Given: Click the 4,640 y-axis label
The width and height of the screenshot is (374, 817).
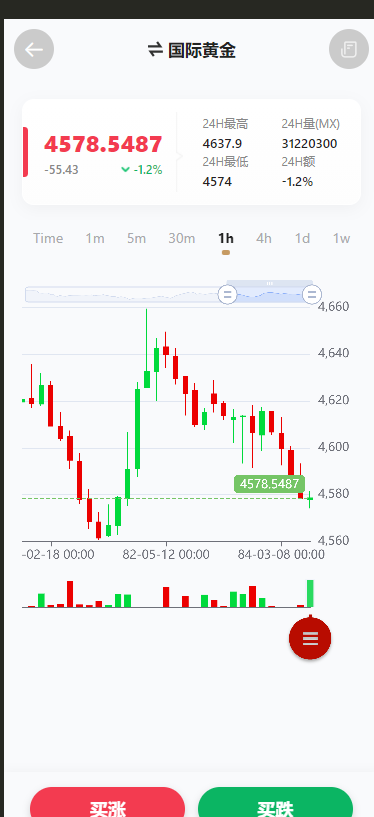Looking at the screenshot, I should [333, 353].
